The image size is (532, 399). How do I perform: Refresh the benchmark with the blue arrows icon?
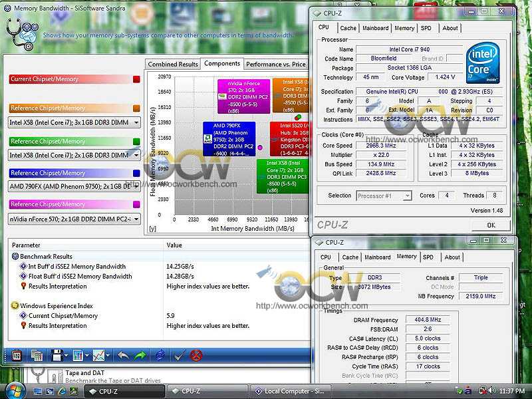(160, 356)
